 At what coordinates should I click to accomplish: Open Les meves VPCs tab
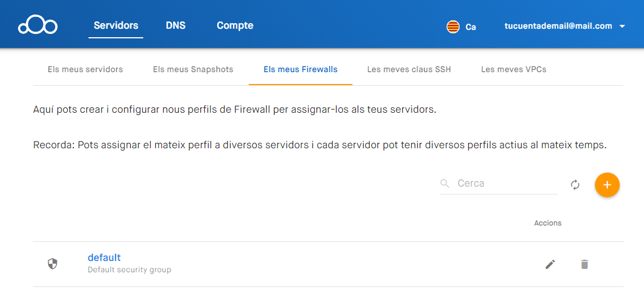point(513,69)
